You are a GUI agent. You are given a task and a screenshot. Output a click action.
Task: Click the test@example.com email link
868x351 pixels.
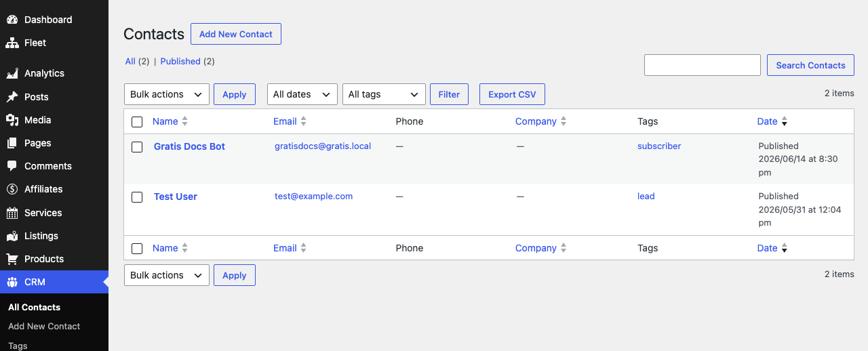click(313, 196)
